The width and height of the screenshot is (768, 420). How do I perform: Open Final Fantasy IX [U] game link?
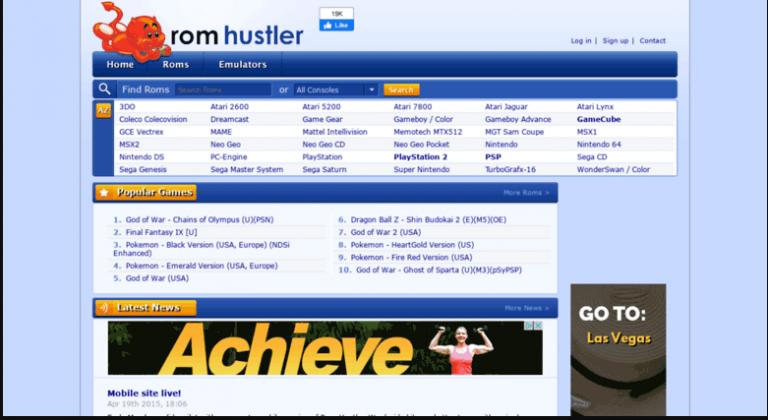154,232
